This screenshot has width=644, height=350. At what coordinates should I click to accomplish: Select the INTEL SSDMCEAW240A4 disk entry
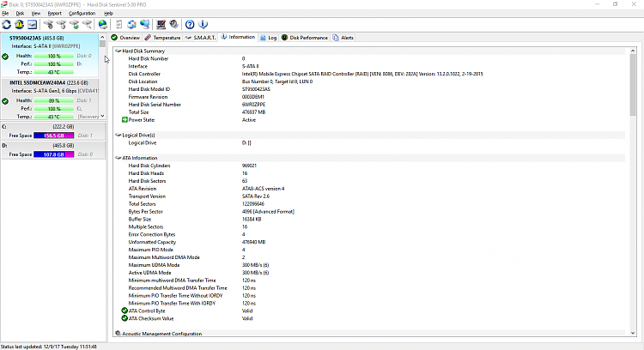50,99
